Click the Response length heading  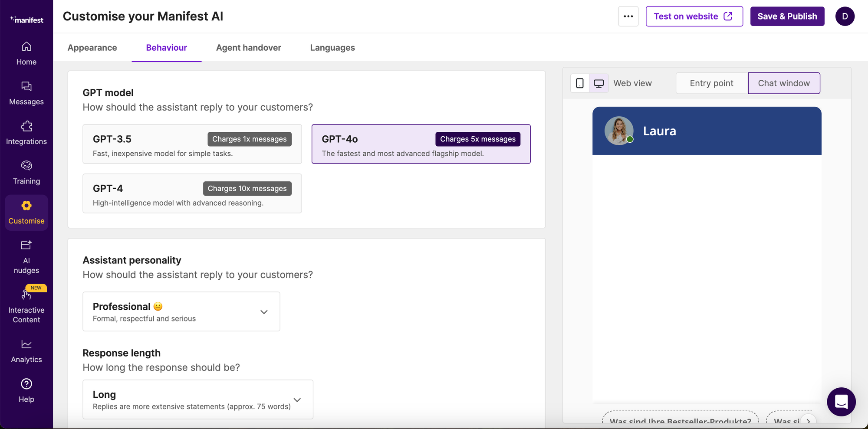tap(122, 353)
